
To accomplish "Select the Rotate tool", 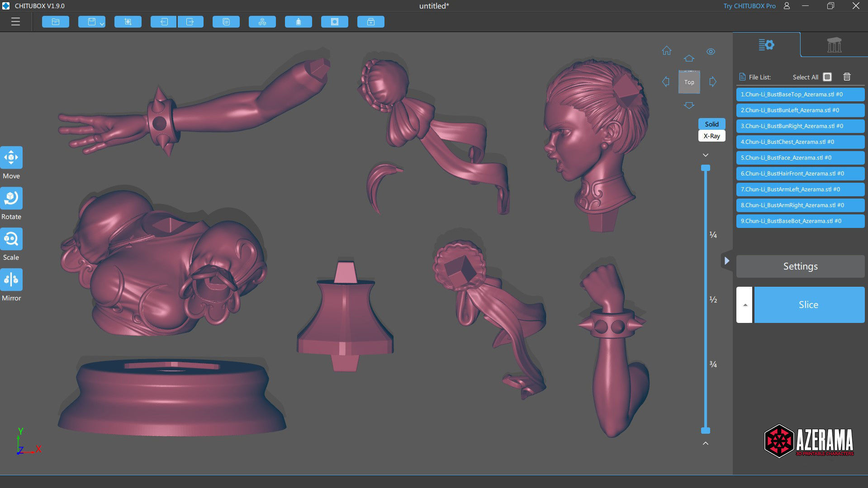I will coord(11,198).
